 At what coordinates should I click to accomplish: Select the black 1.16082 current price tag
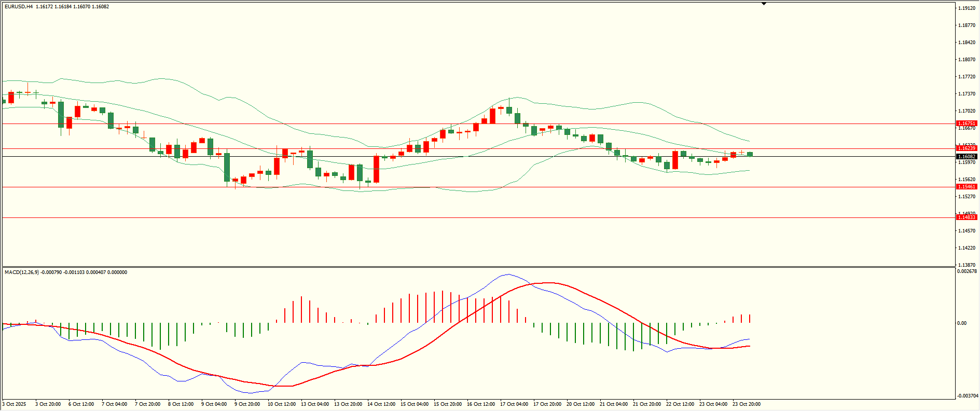(967, 156)
